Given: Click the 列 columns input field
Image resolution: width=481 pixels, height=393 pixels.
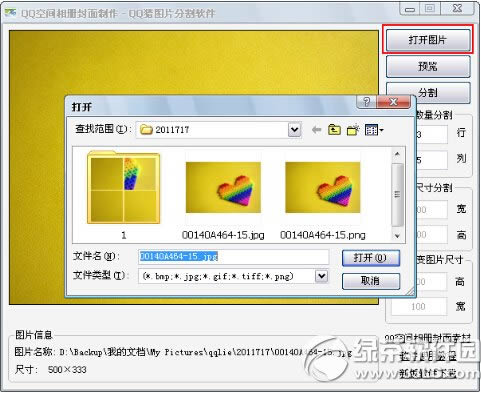Looking at the screenshot, I should (431, 160).
